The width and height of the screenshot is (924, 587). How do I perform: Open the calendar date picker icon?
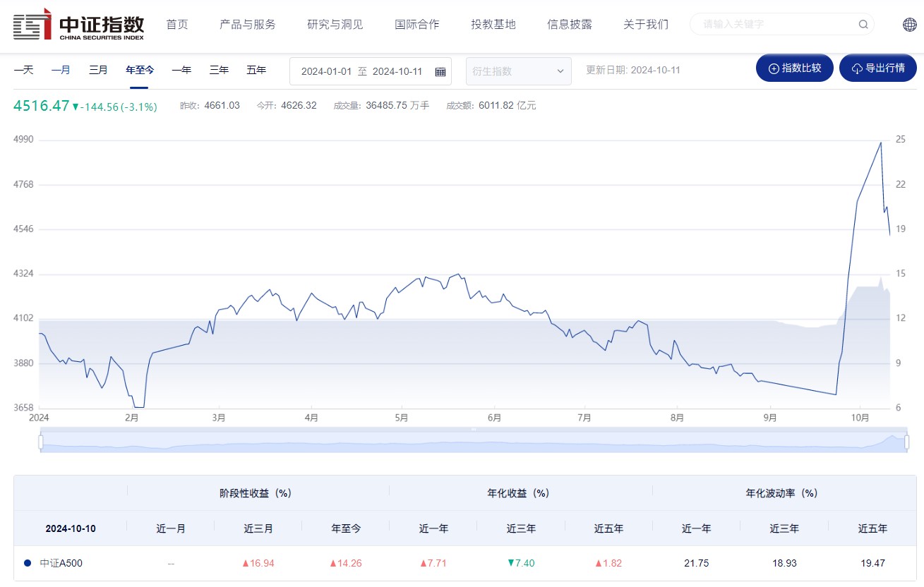pos(440,71)
